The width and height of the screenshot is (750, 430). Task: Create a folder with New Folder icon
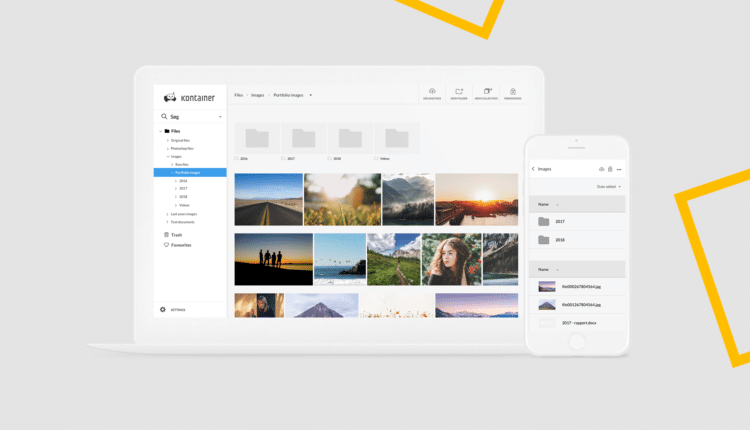[x=459, y=92]
